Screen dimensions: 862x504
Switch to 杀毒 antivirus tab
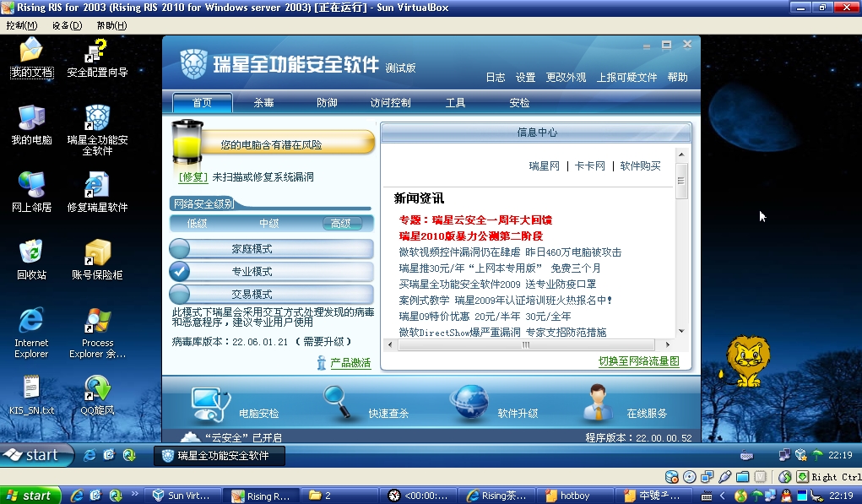point(264,103)
